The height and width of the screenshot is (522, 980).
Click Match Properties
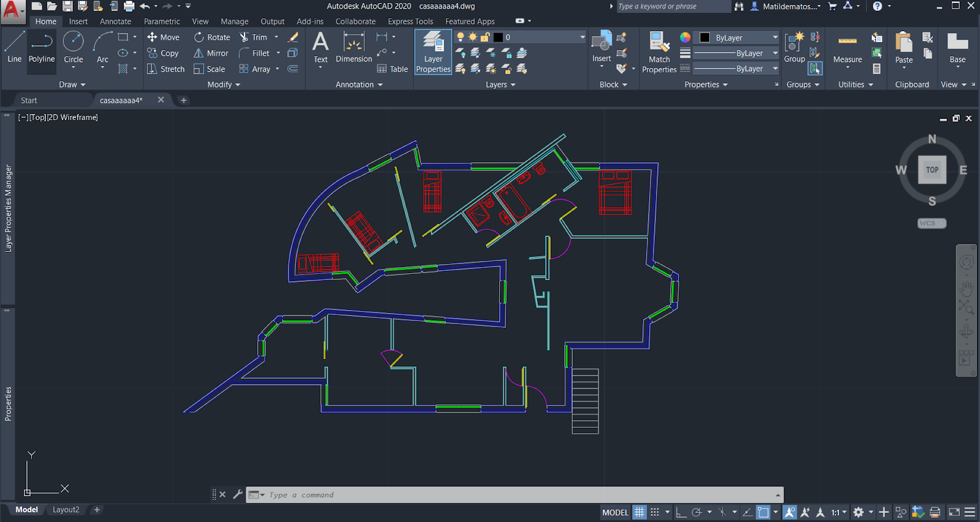[x=659, y=52]
